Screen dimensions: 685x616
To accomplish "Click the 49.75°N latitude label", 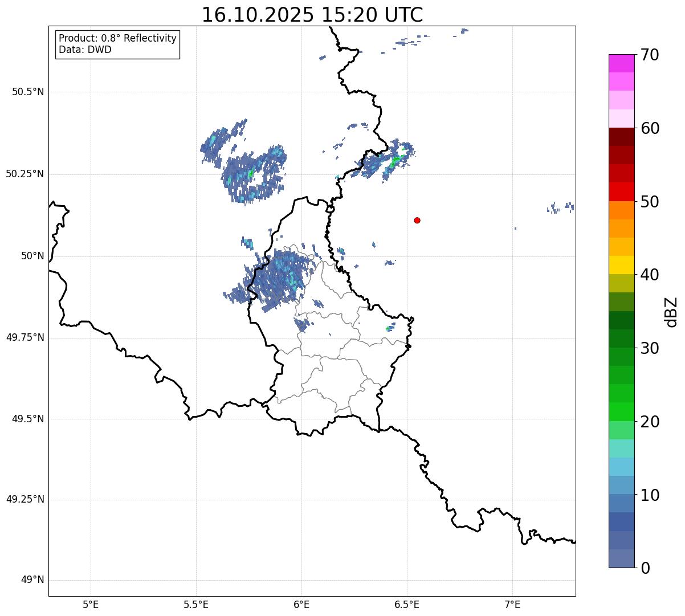I will 25,337.
